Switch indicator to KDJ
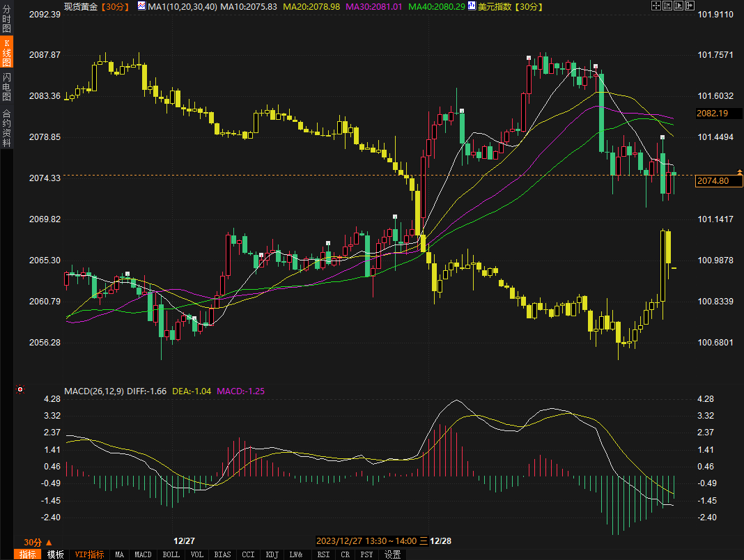The height and width of the screenshot is (560, 744). 271,554
